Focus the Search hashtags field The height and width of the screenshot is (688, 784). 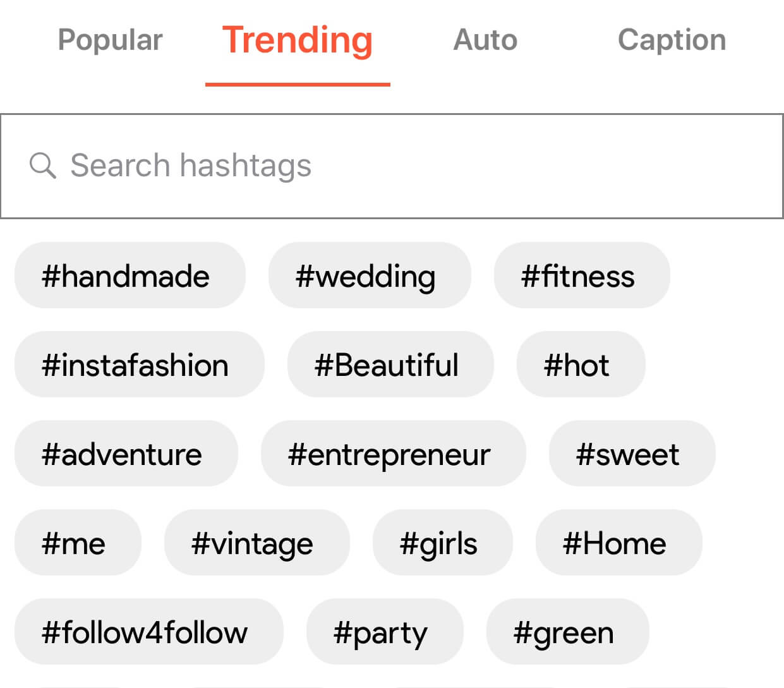pos(392,166)
